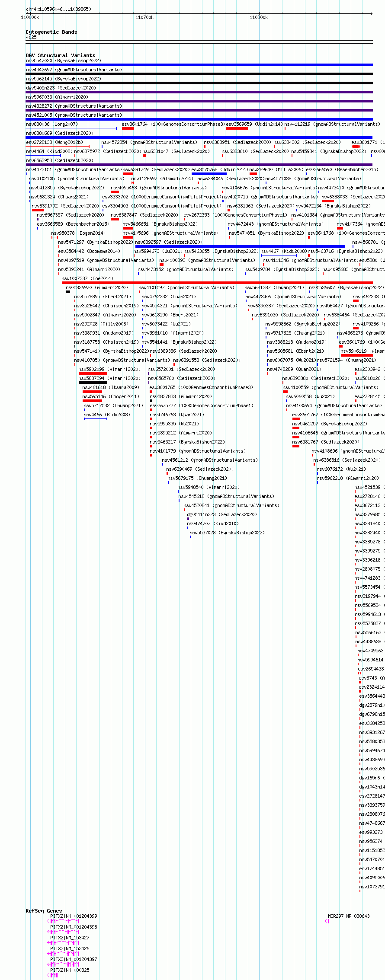Open variant dgv5405n223 (Sedlazeck2020)
This screenshot has height=980, width=385.
pos(61,88)
